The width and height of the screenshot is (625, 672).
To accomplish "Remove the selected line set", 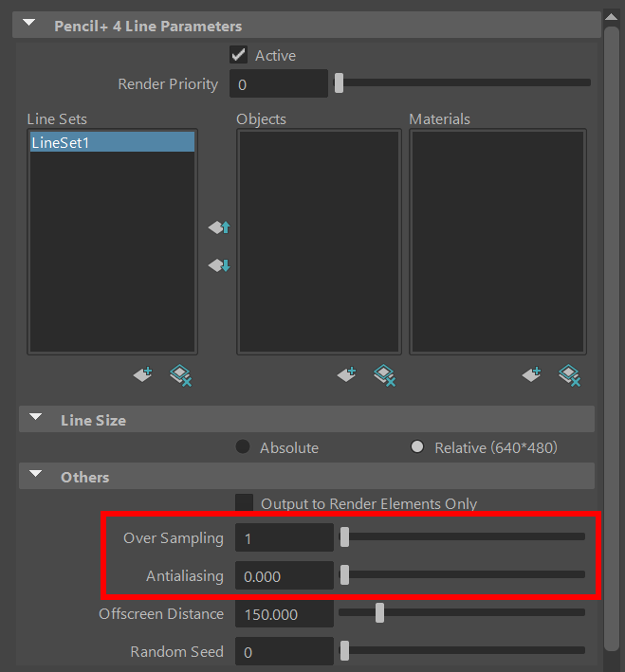I will (x=180, y=375).
